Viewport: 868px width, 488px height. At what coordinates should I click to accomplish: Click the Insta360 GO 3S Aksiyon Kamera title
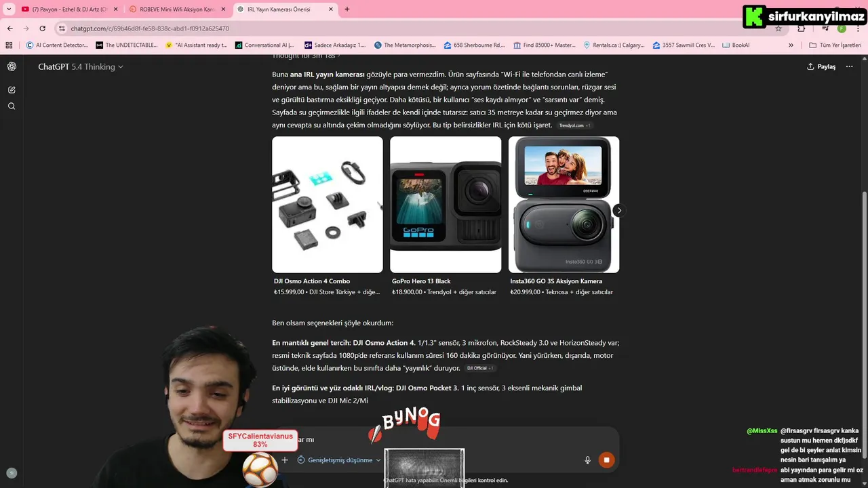click(x=556, y=281)
